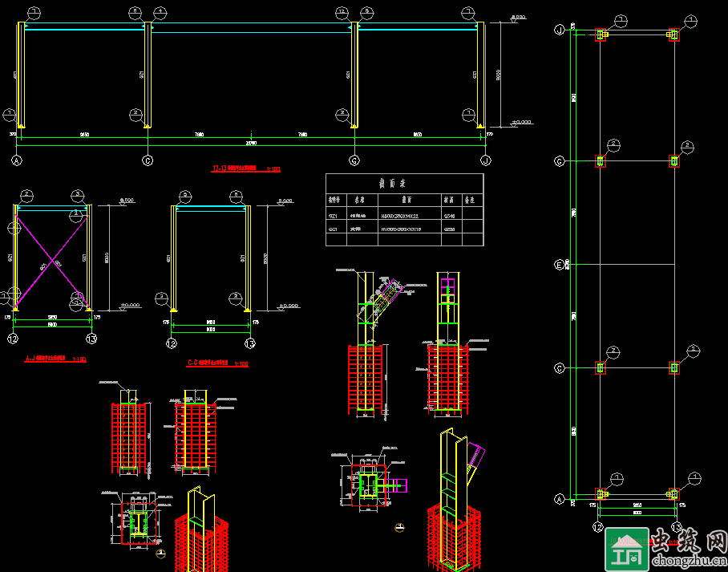The height and width of the screenshot is (572, 728).
Task: Select the magenta X cross-bracing
Action: pos(52,261)
